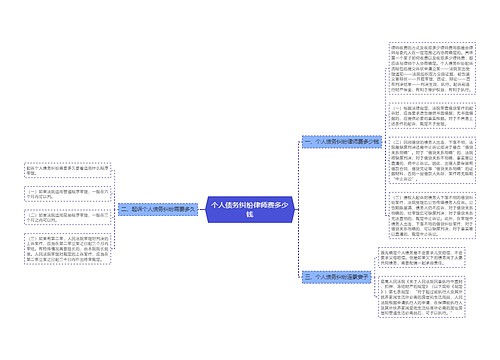Click the note starting 起诉个人债务纠纷需要多久
The image size is (500, 360).
pyautogui.click(x=68, y=171)
